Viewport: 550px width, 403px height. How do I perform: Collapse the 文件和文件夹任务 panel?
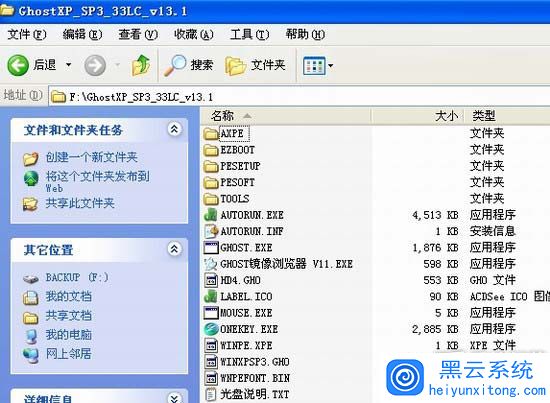(174, 130)
